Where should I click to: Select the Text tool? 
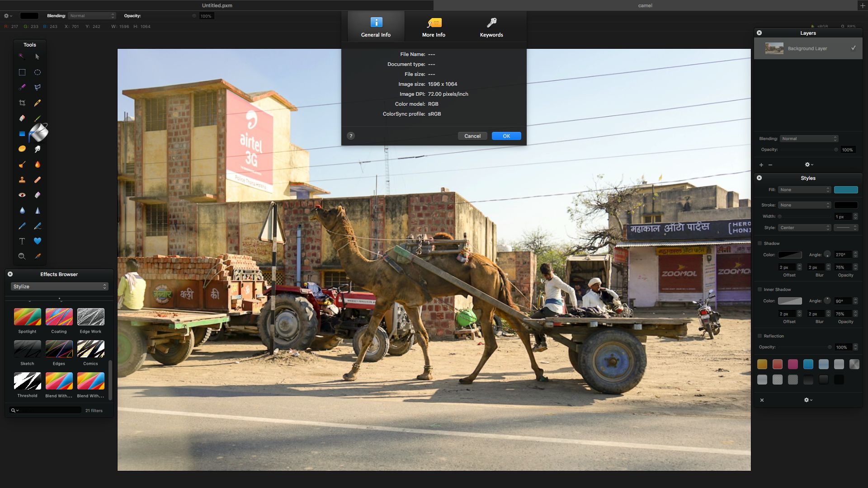tap(22, 241)
